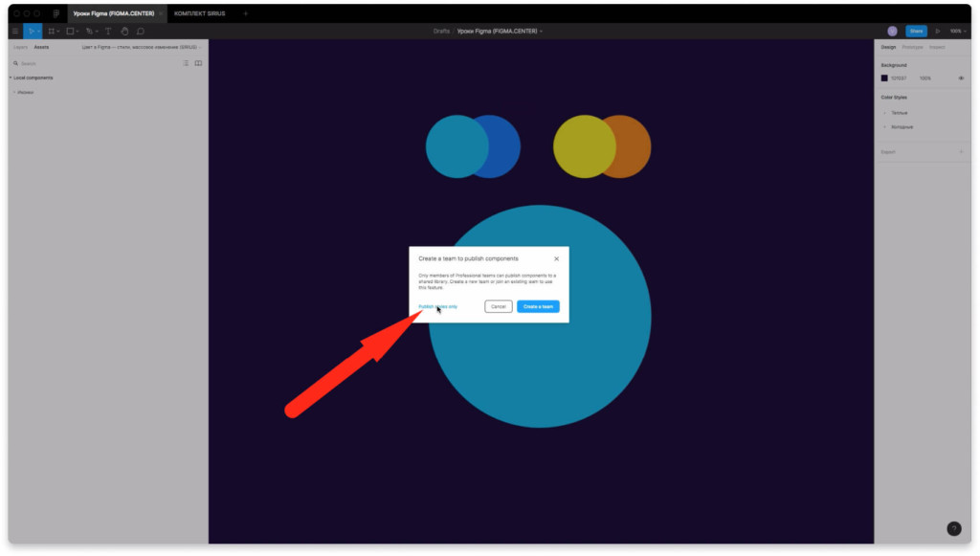
Task: Select the Rectangle shape tool
Action: 70,31
